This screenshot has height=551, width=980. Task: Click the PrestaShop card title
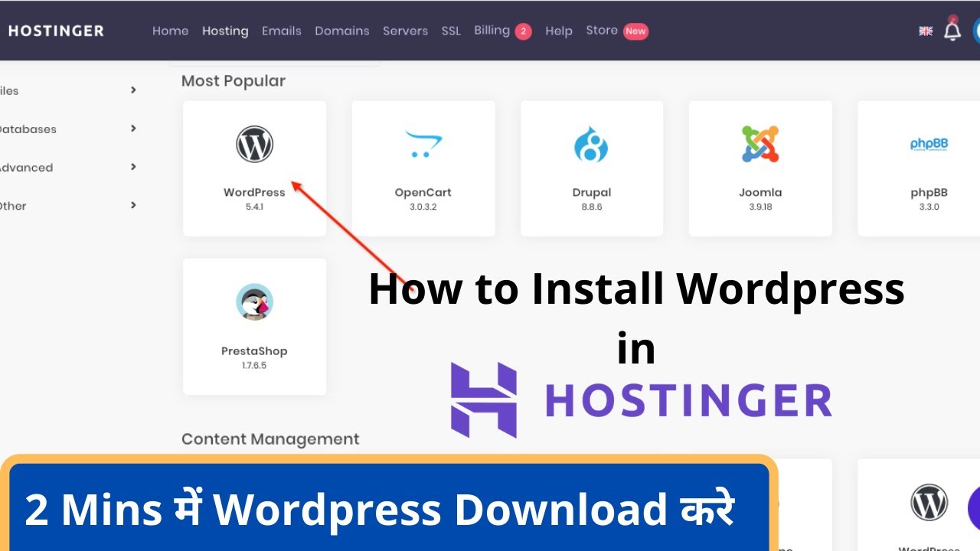[x=254, y=351]
